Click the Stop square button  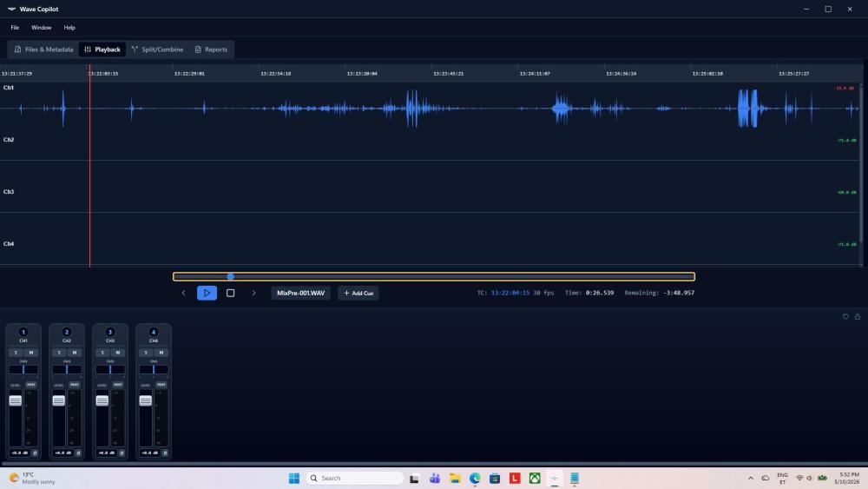point(230,293)
